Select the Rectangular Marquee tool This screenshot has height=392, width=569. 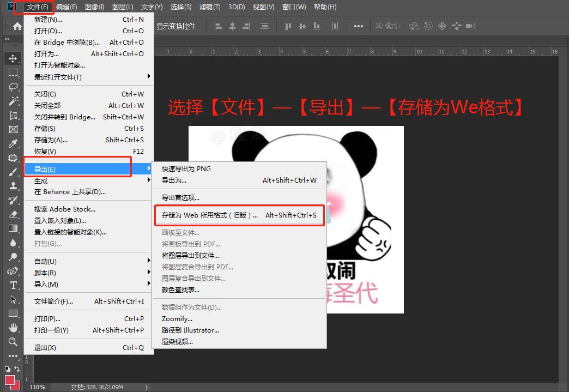pyautogui.click(x=13, y=73)
